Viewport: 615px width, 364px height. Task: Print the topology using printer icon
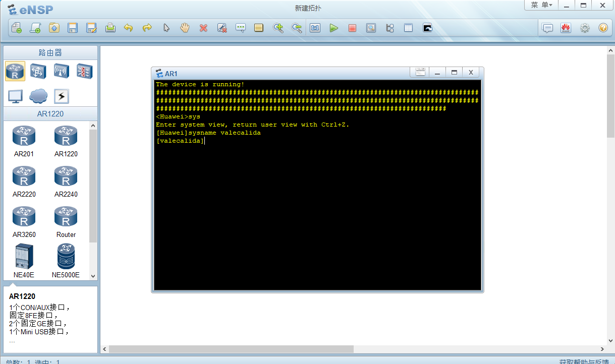110,28
